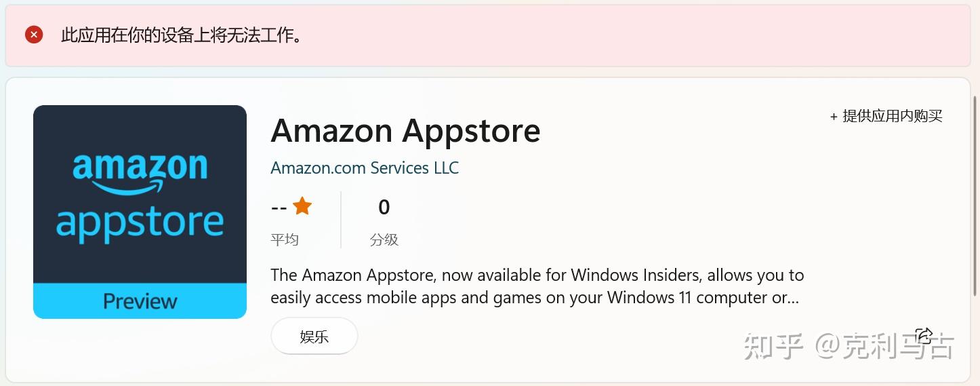
Task: Click the red error icon in banner
Action: tap(34, 35)
